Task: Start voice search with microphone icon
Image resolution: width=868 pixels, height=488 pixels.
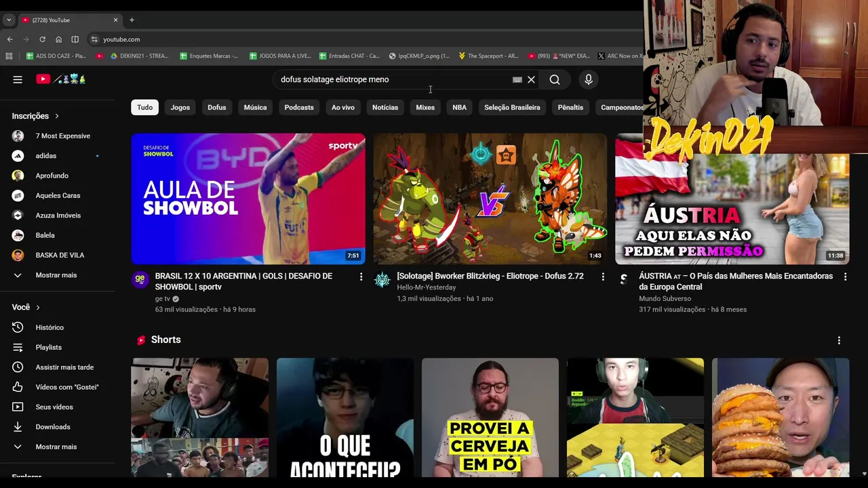Action: coord(589,79)
